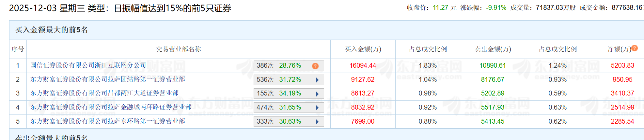Select buy amount 8032.92

(363, 107)
